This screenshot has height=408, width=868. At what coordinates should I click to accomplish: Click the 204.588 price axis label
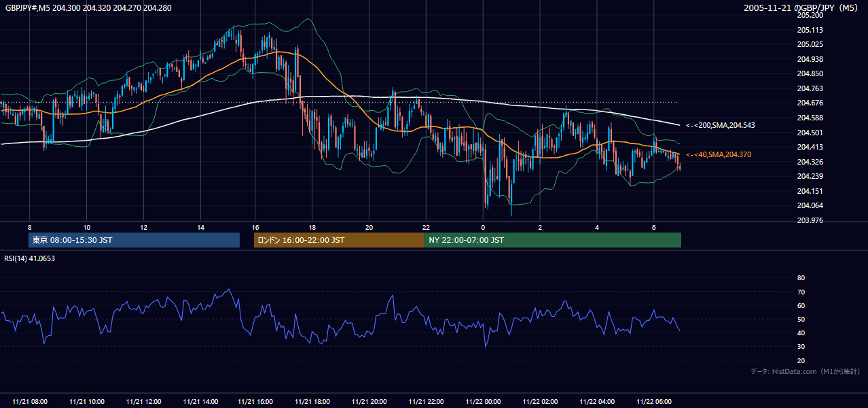(810, 118)
